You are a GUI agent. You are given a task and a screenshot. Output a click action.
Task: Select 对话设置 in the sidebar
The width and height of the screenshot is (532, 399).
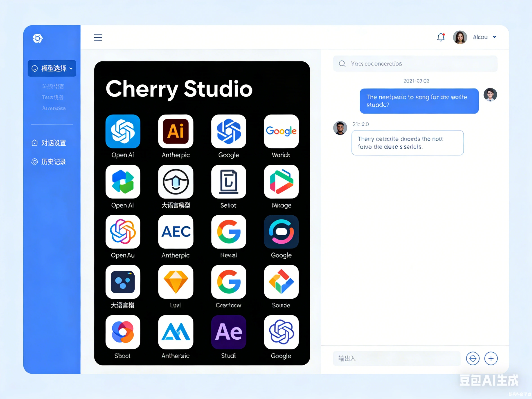coord(53,143)
